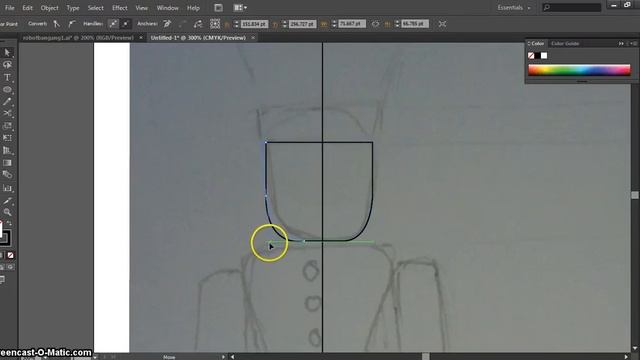Viewport: 640px width, 360px height.
Task: Click the Go to Bridge icon
Action: click(x=218, y=8)
